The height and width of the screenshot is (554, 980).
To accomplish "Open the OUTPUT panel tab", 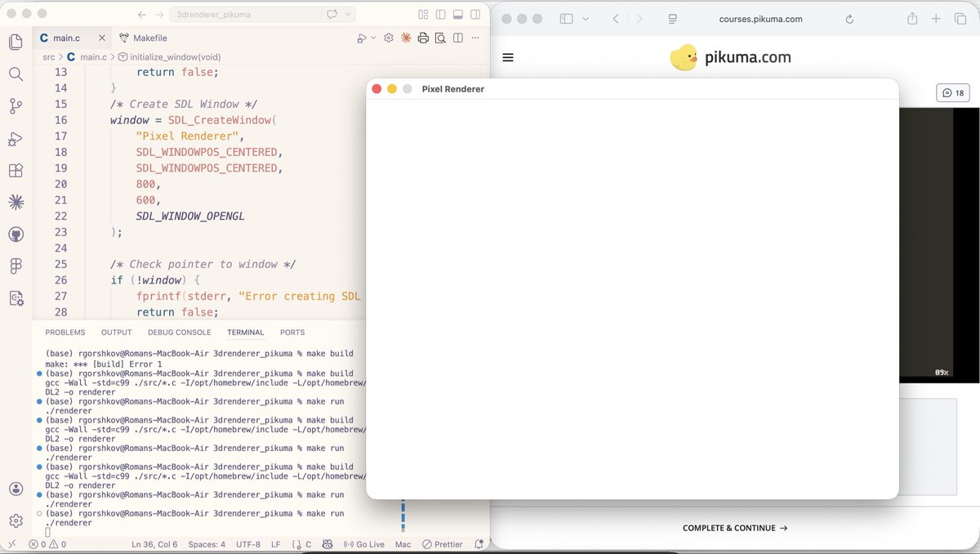I will 117,333.
